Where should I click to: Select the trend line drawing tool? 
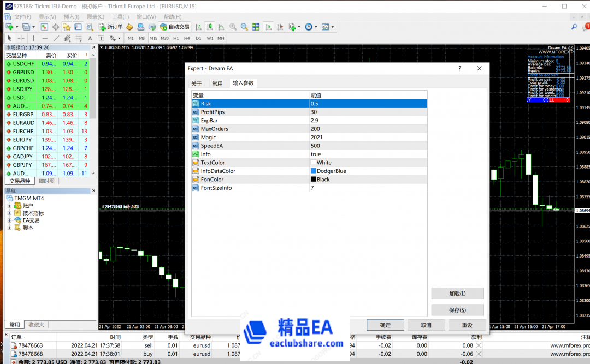55,38
